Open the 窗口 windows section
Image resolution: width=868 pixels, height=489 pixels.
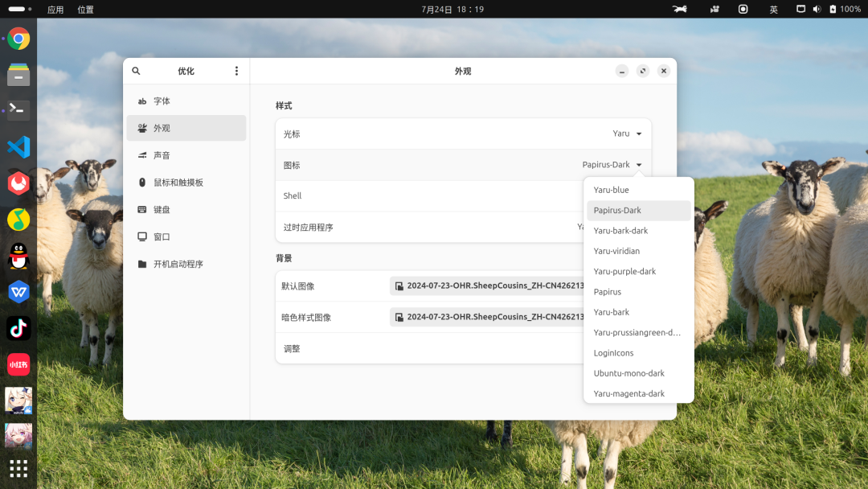coord(186,236)
